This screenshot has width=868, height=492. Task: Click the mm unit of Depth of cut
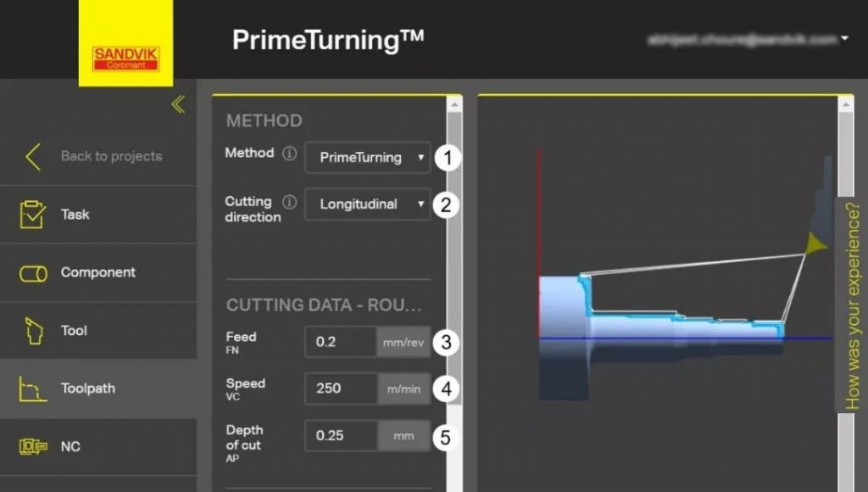[403, 436]
